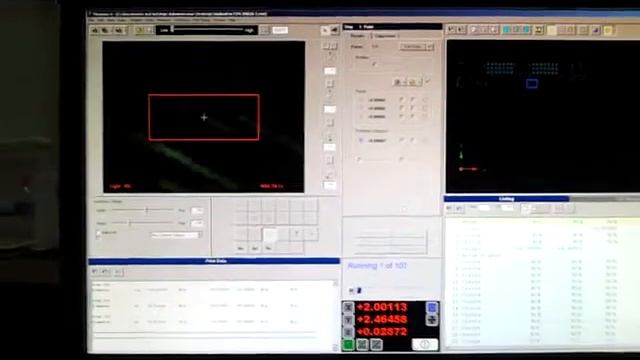Viewport: 640px width, 360px height.
Task: Click the crosshair icon beside the Y readout
Action: click(x=432, y=320)
